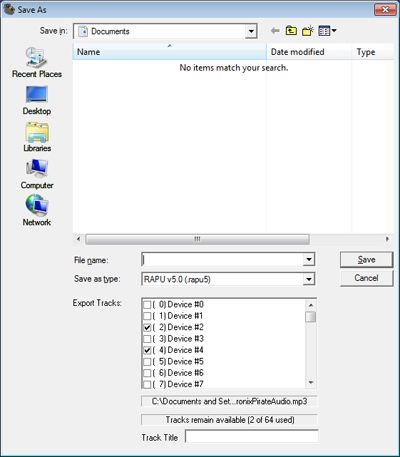Open the View menu icon

(327, 31)
